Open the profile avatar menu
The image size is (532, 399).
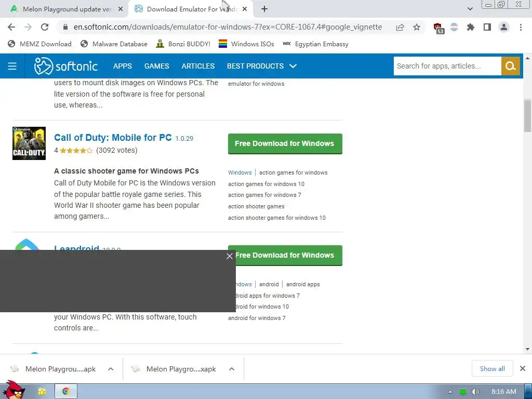[504, 27]
